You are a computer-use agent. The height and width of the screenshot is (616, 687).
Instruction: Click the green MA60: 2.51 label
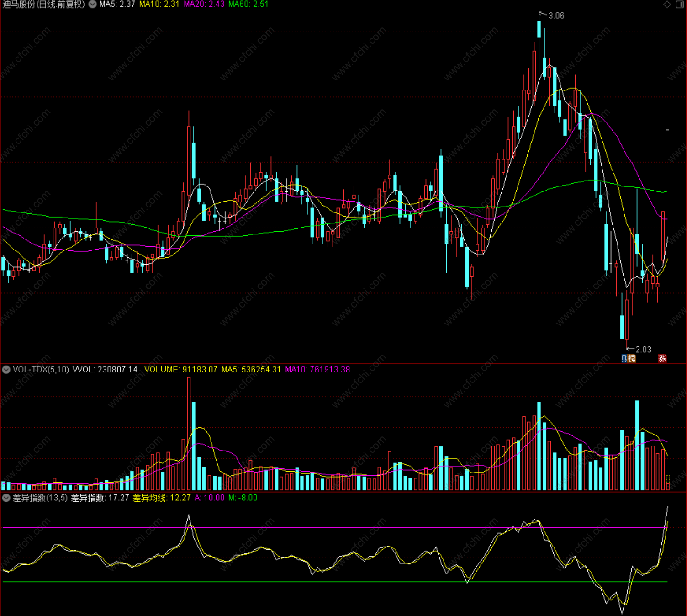click(248, 5)
